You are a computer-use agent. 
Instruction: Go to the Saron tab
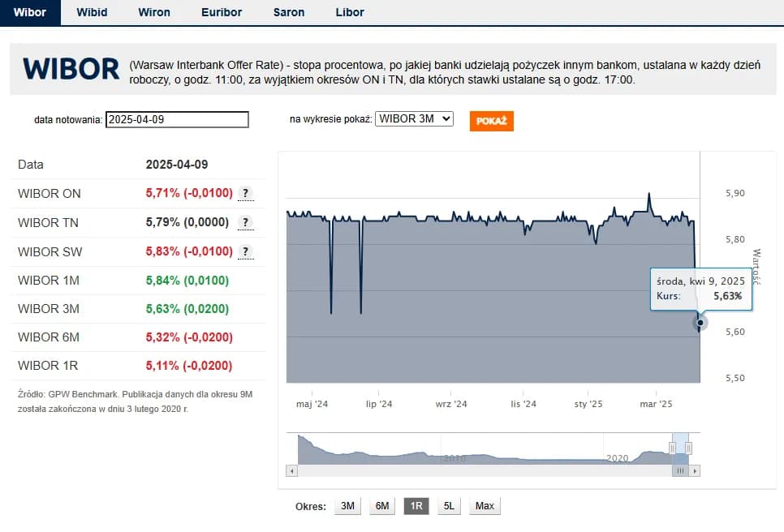tap(287, 12)
